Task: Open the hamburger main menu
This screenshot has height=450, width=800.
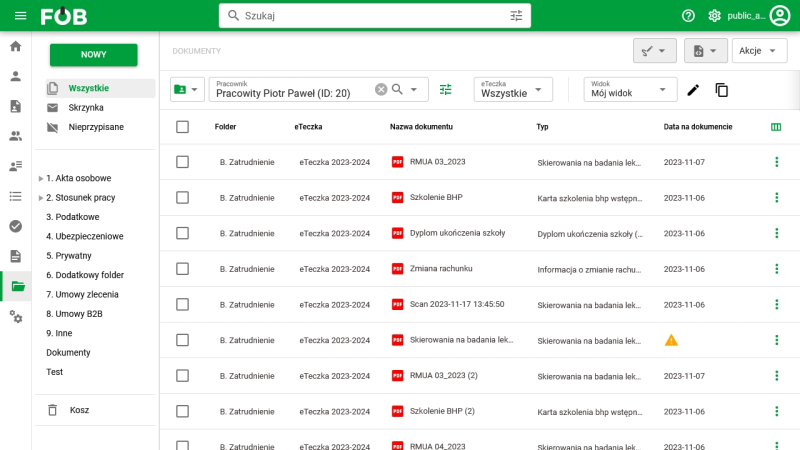Action: (x=20, y=16)
